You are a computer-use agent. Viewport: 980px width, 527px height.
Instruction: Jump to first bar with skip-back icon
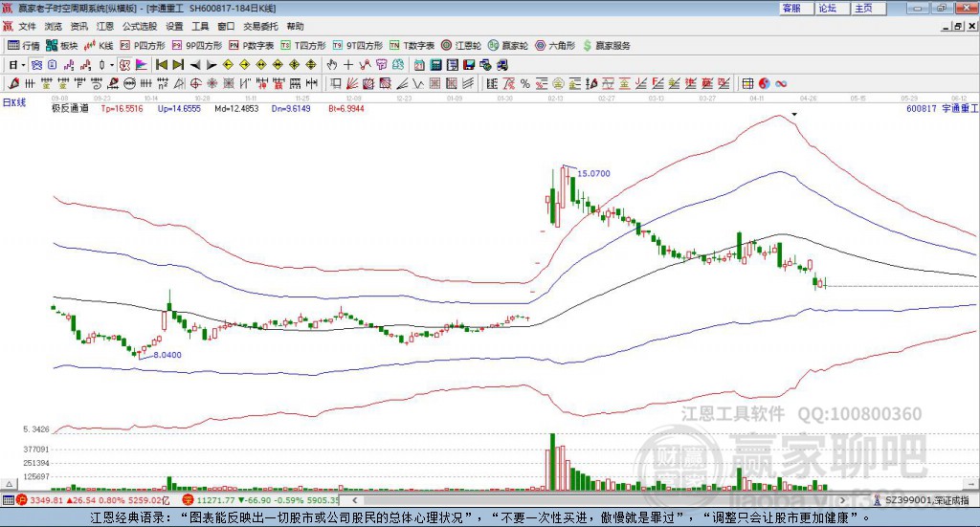tap(161, 65)
